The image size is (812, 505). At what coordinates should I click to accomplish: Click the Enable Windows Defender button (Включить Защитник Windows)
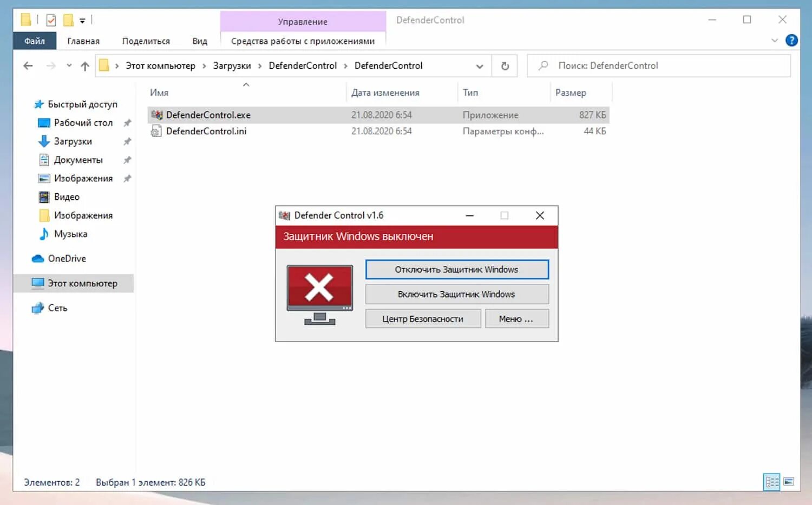pos(457,294)
